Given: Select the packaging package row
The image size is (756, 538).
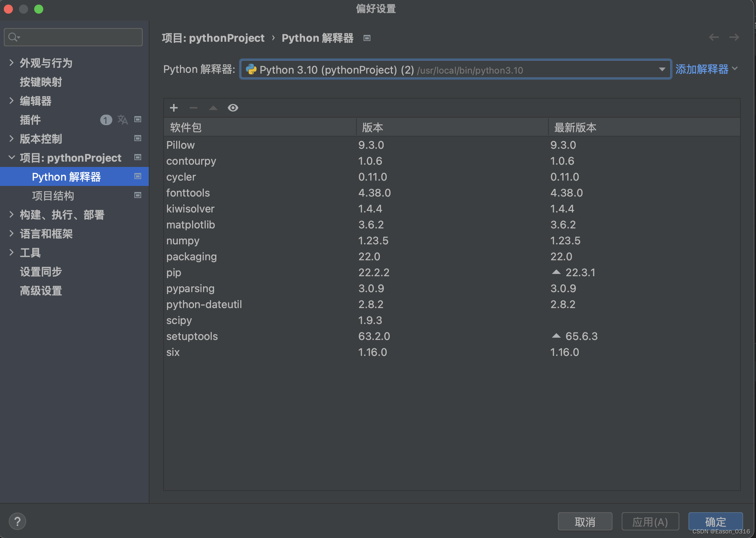Looking at the screenshot, I should (452, 256).
